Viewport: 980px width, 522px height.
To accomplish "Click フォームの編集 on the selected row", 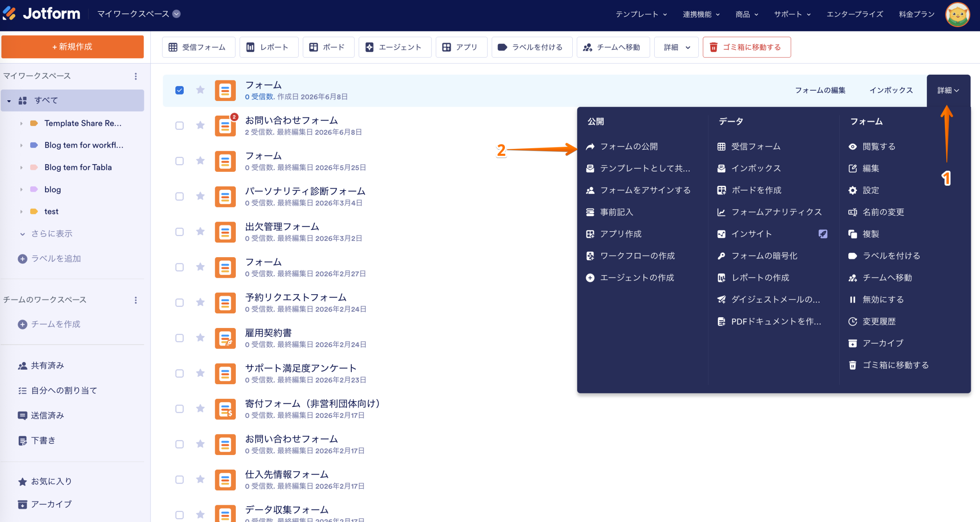I will (x=820, y=90).
